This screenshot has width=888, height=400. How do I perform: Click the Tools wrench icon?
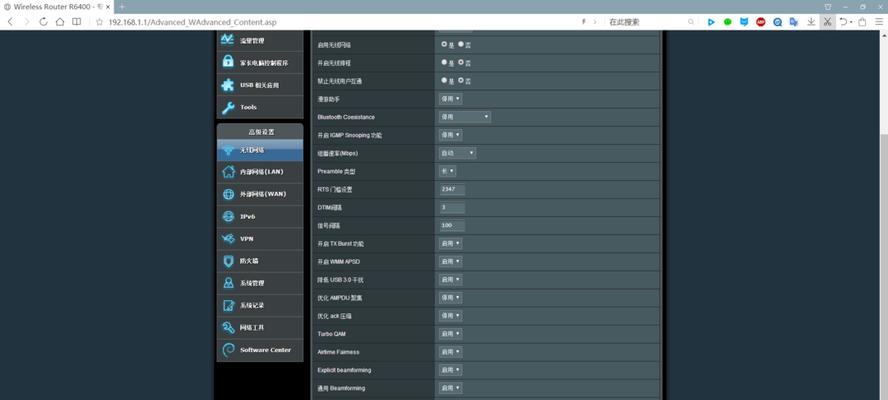click(x=228, y=107)
